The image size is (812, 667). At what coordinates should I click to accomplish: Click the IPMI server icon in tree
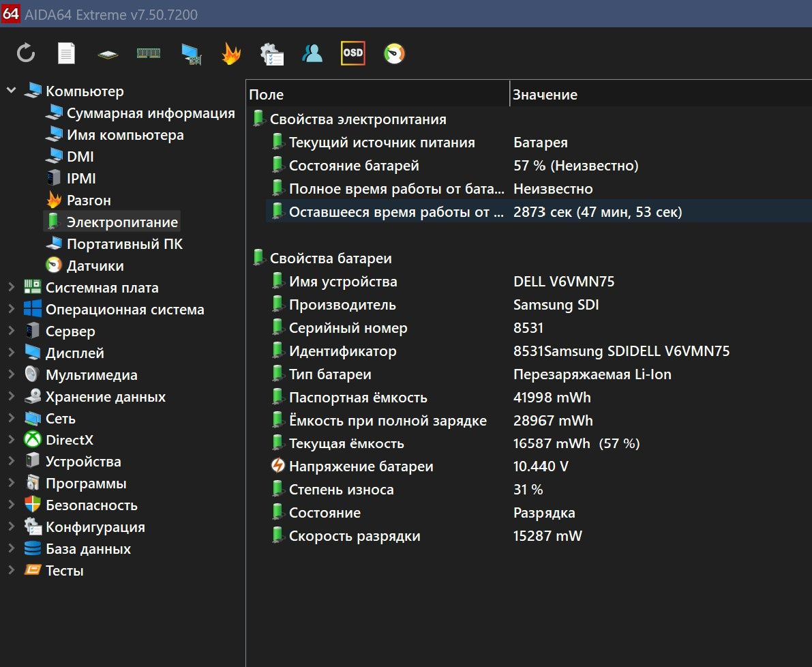[x=54, y=177]
